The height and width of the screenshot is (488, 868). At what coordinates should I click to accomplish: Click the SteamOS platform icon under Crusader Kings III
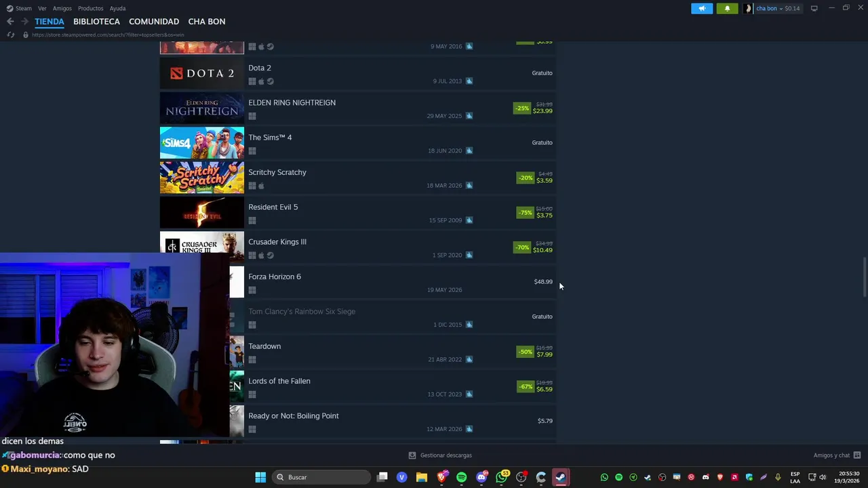[x=270, y=256]
